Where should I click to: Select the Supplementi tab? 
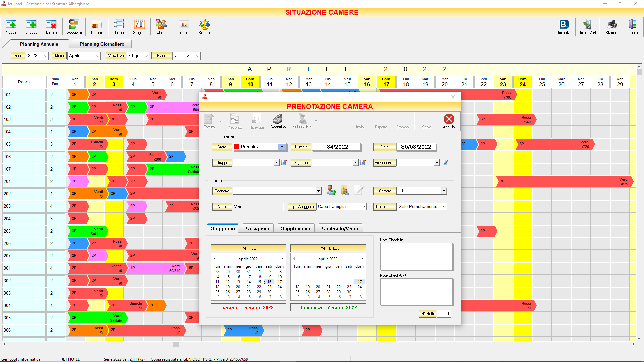295,228
